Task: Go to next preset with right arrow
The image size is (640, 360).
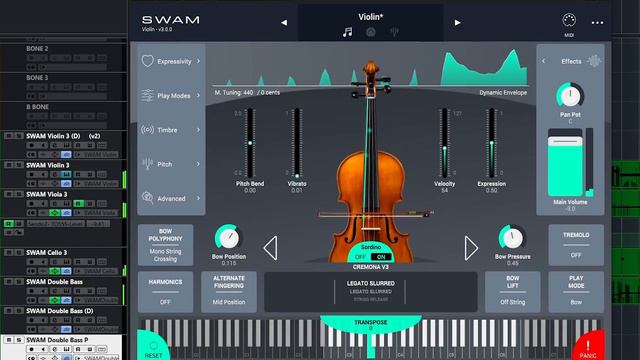Action: [458, 23]
